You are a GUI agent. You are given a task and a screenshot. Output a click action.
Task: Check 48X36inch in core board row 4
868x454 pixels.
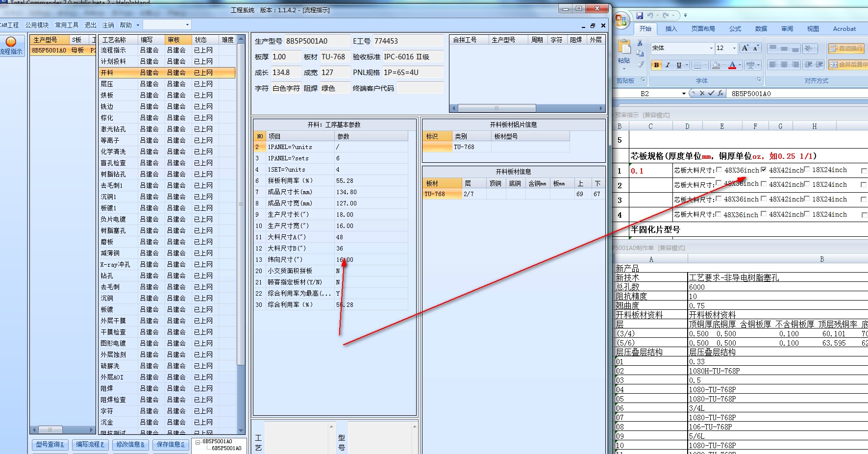click(x=719, y=214)
